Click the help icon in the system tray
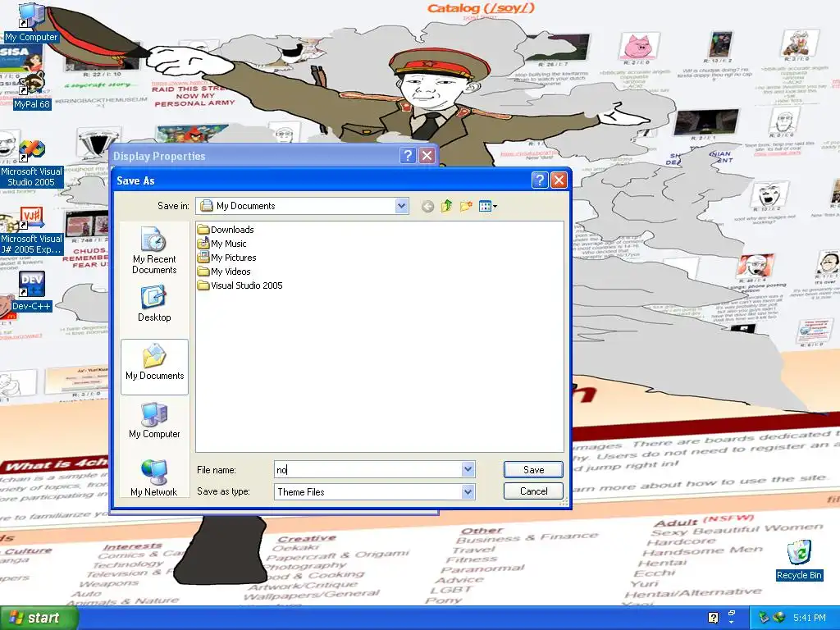 (x=713, y=618)
